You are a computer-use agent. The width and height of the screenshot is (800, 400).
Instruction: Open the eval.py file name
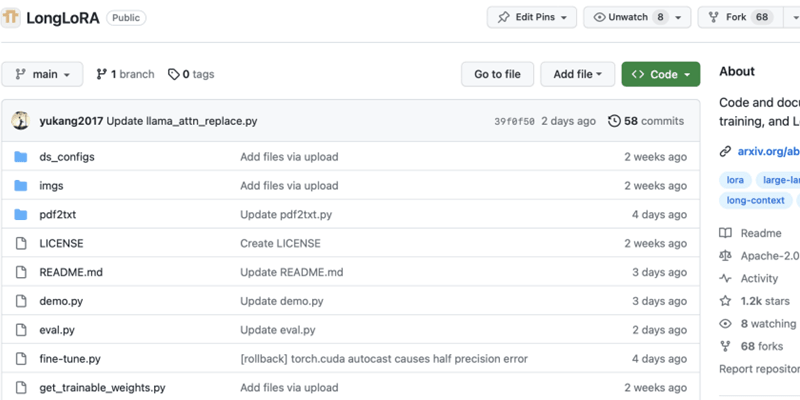click(x=57, y=330)
